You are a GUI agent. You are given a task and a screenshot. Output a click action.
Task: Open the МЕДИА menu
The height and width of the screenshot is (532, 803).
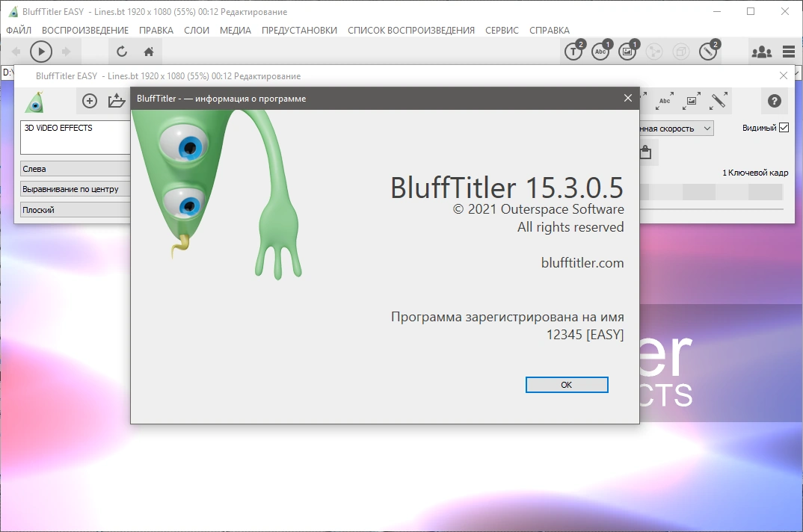[235, 30]
